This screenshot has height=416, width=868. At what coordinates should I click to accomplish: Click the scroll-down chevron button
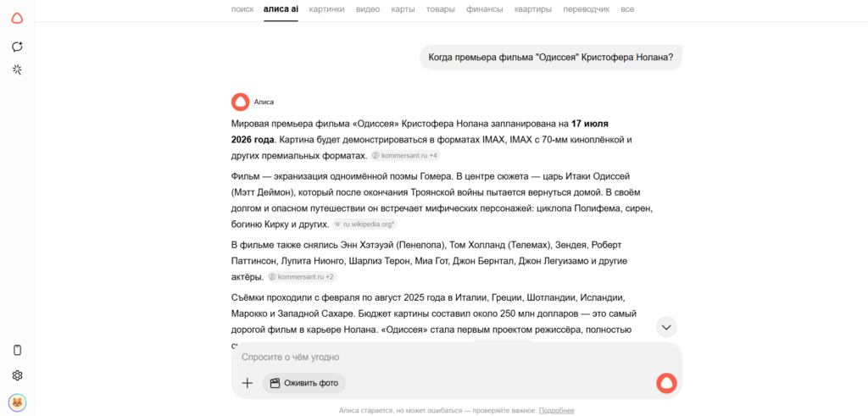coord(666,328)
